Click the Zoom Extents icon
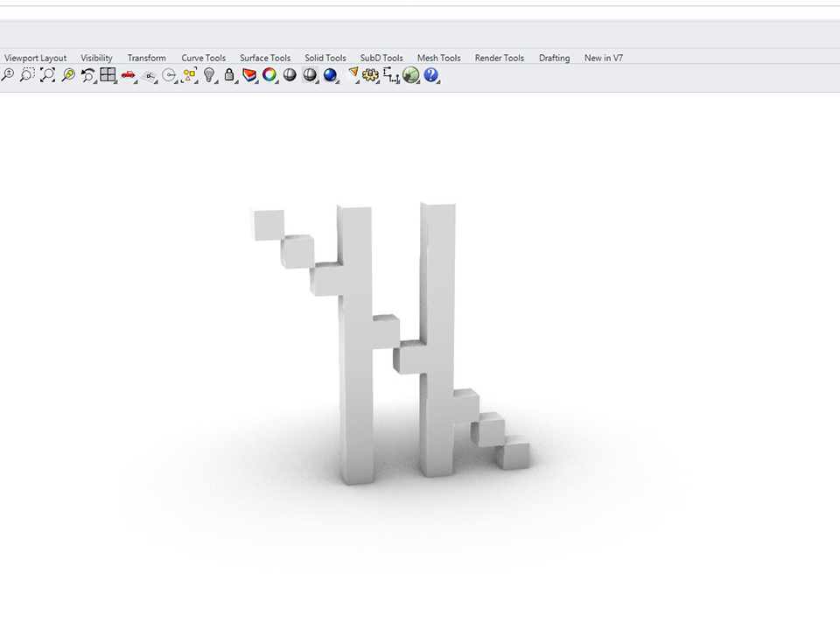This screenshot has height=630, width=840. click(x=47, y=75)
